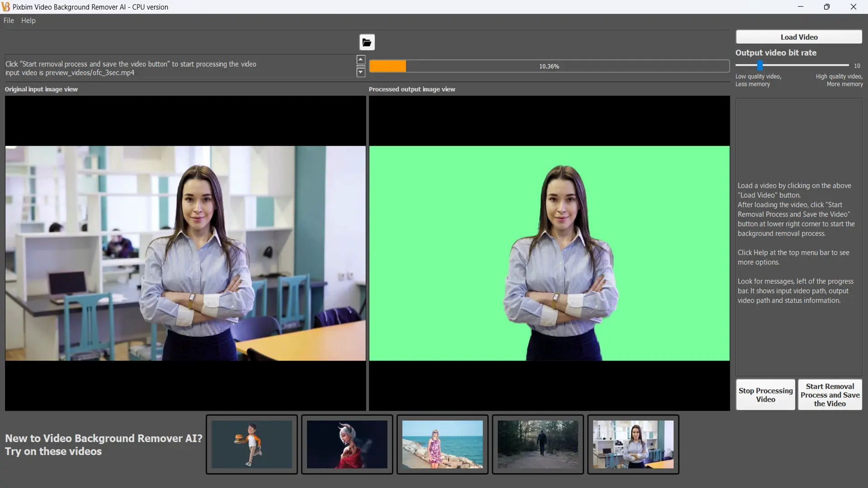868x488 pixels.
Task: Click 'Low quality video, Less memory' text
Action: click(758, 80)
